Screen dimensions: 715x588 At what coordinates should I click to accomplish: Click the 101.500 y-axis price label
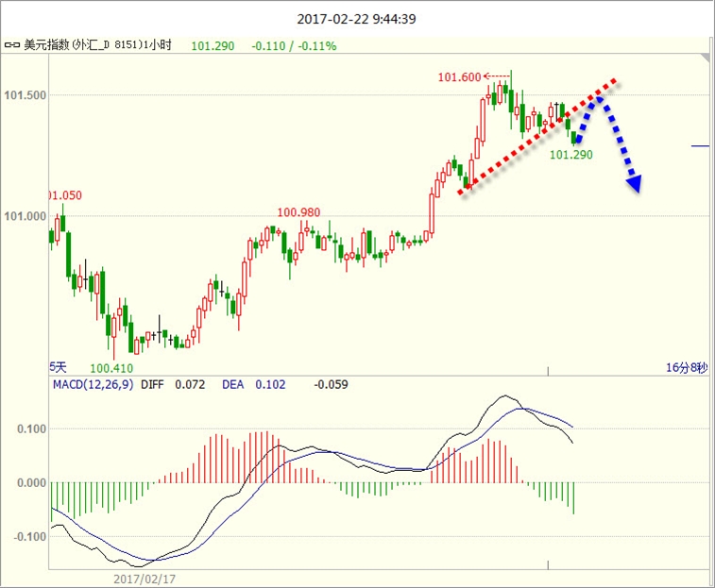click(x=26, y=95)
